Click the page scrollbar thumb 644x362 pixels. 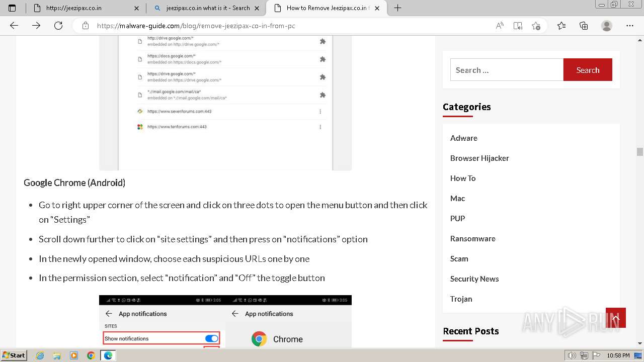coord(639,152)
